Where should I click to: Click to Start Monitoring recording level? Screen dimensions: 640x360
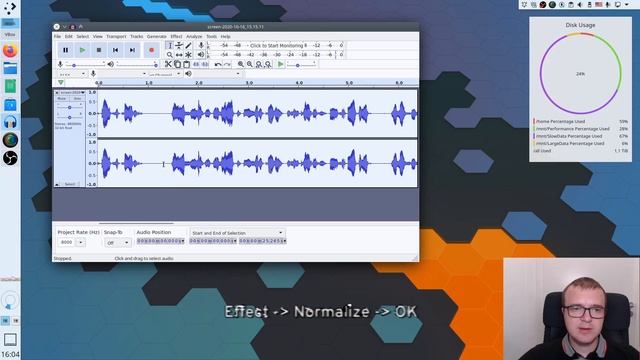(x=278, y=45)
